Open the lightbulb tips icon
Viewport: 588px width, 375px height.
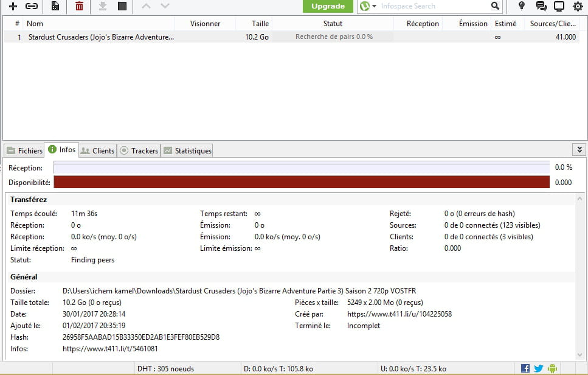click(521, 6)
